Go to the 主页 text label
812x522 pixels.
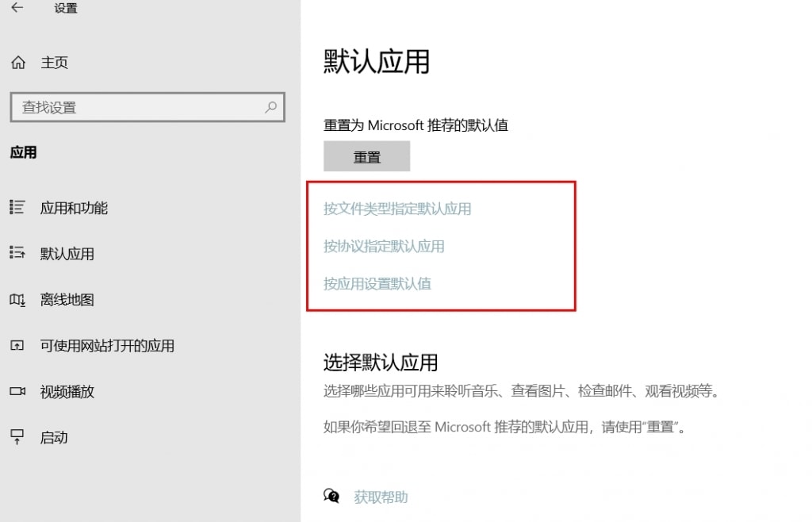tap(55, 63)
